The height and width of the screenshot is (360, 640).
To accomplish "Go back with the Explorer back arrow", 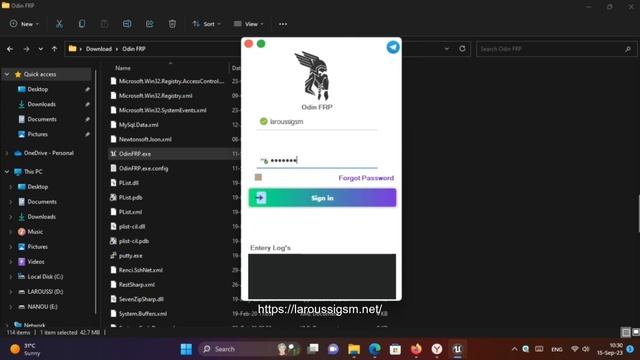I will (10, 49).
